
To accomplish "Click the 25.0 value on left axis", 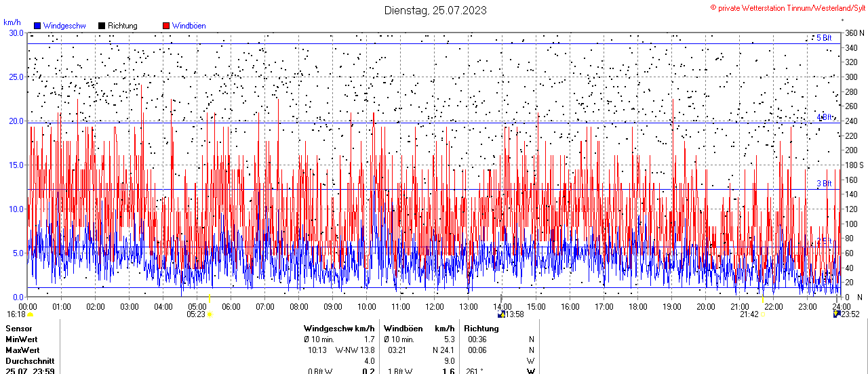I will tap(16, 77).
